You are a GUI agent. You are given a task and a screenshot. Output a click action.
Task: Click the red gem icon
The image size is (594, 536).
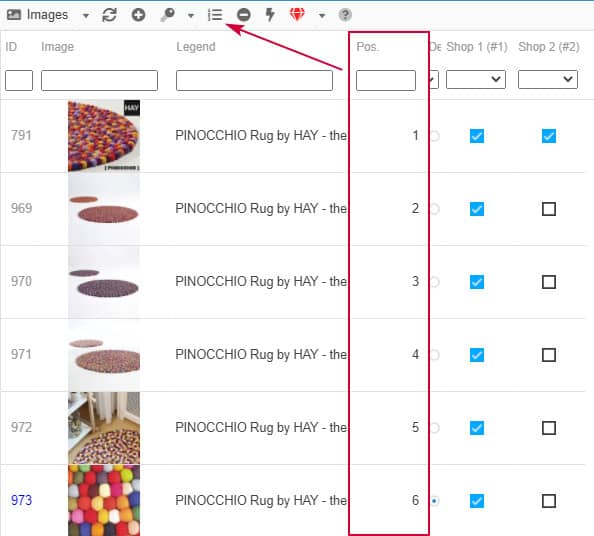tap(297, 15)
